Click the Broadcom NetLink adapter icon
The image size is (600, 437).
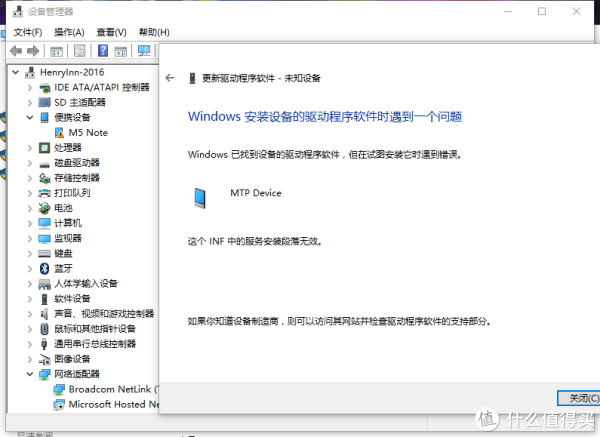tap(59, 390)
